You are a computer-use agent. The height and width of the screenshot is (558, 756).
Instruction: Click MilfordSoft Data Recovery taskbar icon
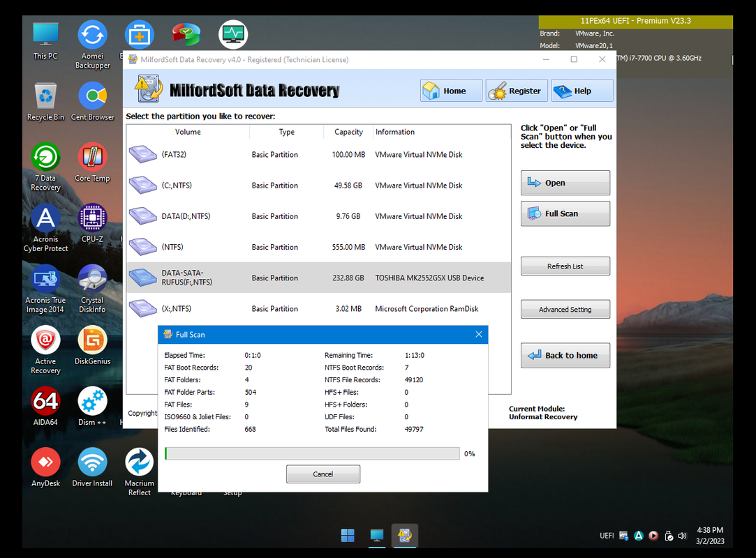pos(404,536)
